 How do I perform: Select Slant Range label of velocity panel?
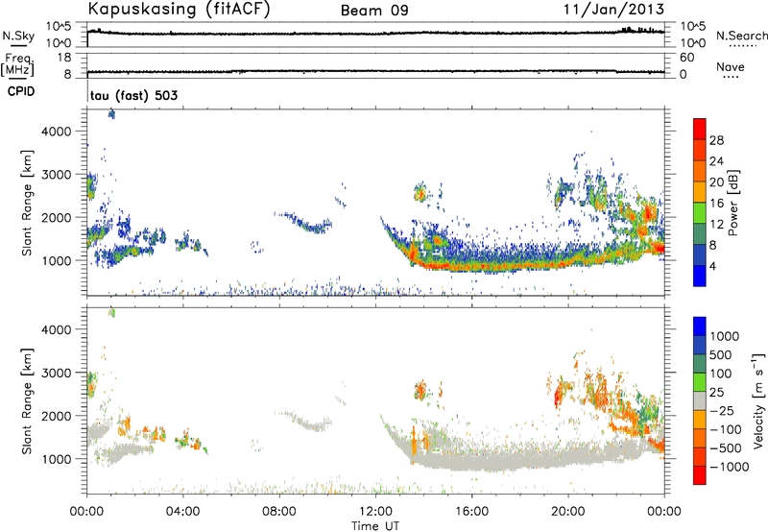tap(27, 401)
